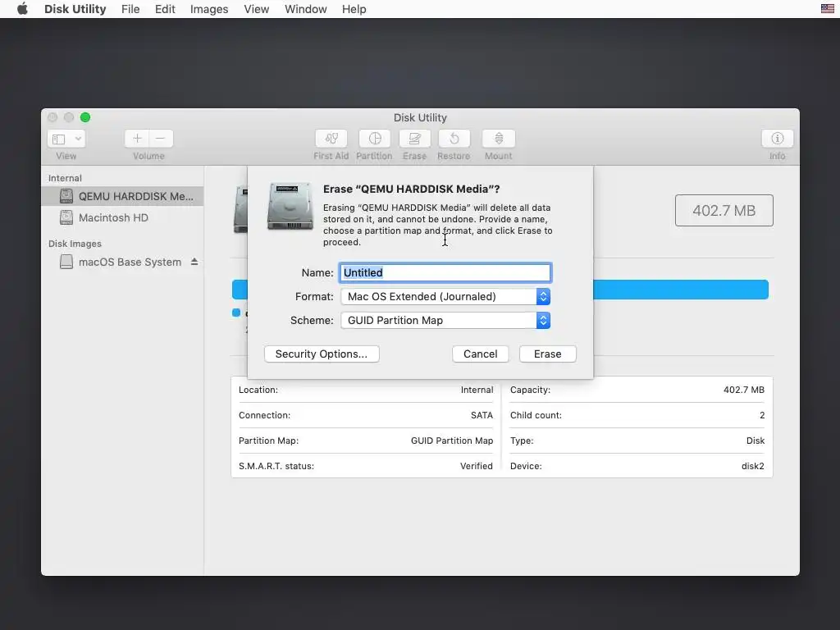This screenshot has width=840, height=630.
Task: Open the Info button in toolbar
Action: point(777,139)
